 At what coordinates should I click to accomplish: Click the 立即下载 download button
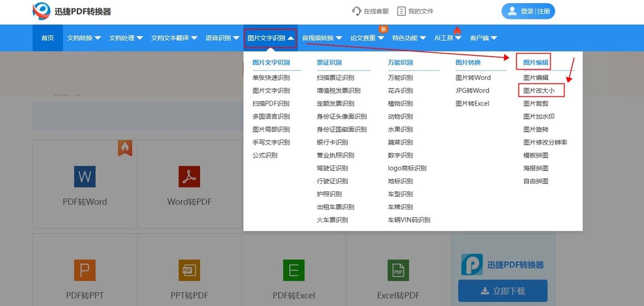point(503,291)
